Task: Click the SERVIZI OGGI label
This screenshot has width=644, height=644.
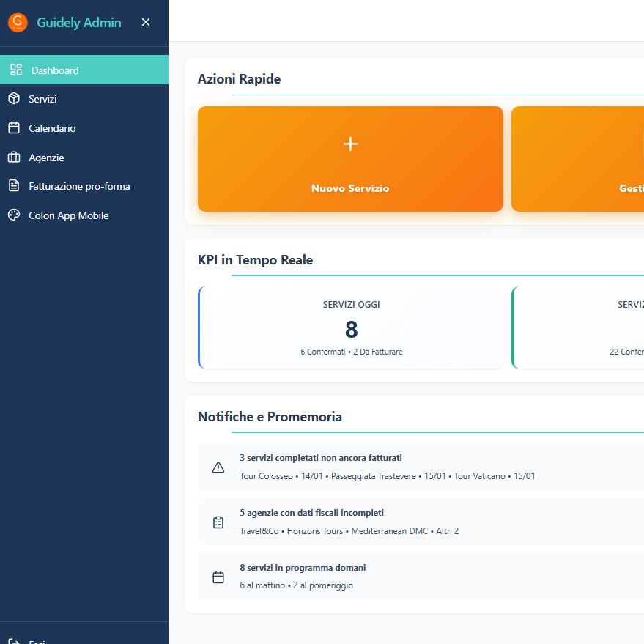Action: pyautogui.click(x=352, y=304)
